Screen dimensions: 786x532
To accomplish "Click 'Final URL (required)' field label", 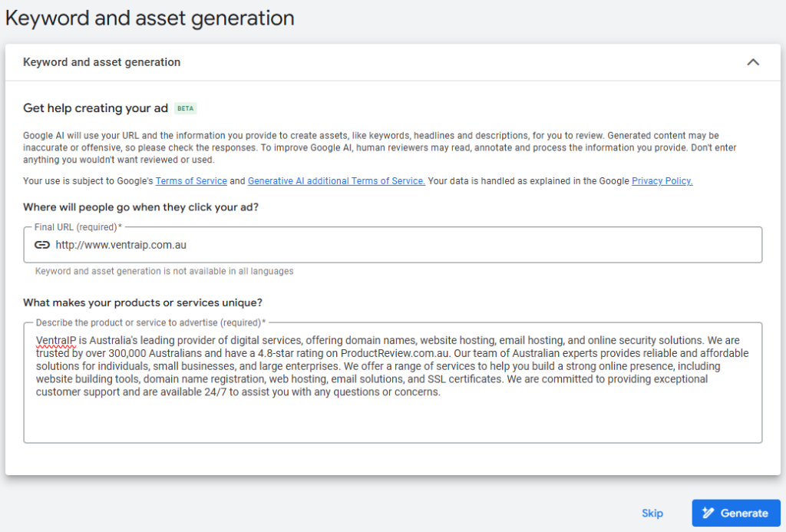I will (78, 227).
